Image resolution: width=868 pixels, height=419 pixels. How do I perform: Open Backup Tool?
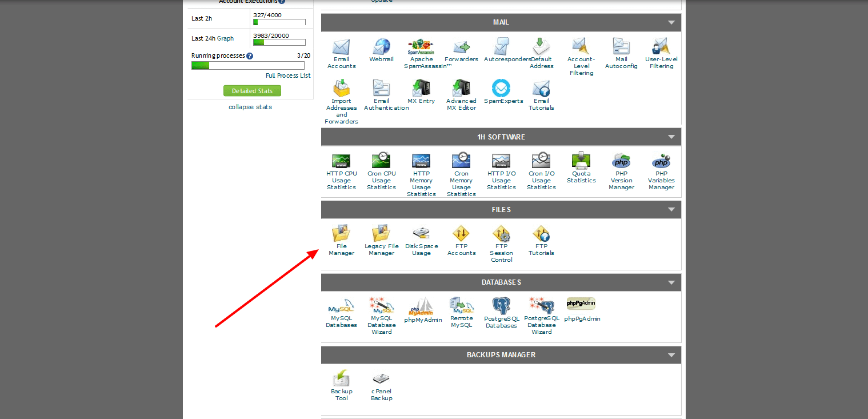(341, 386)
